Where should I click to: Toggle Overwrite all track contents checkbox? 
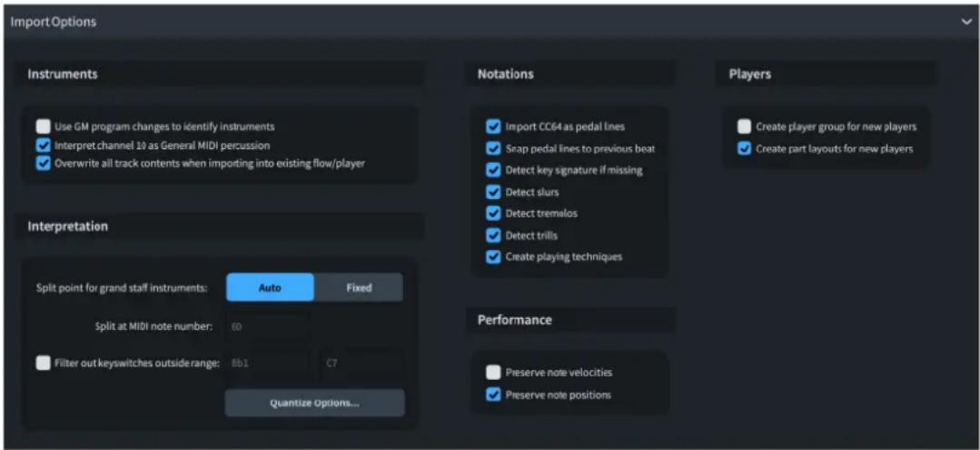pos(43,164)
